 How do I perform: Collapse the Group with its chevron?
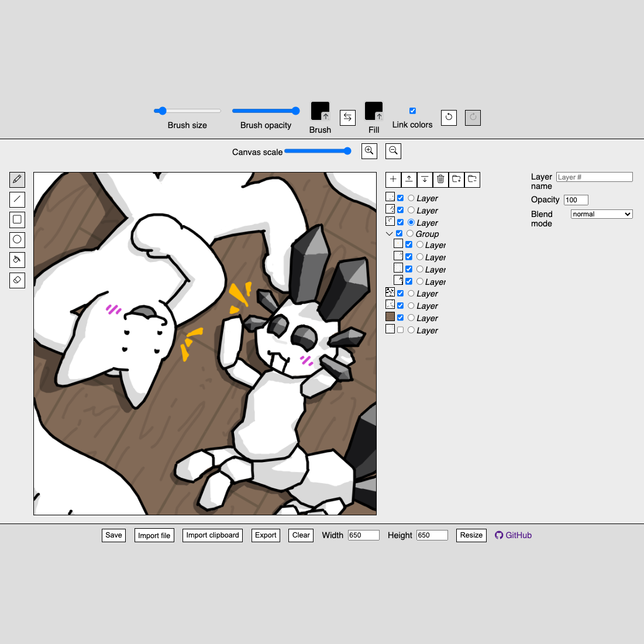pos(390,234)
